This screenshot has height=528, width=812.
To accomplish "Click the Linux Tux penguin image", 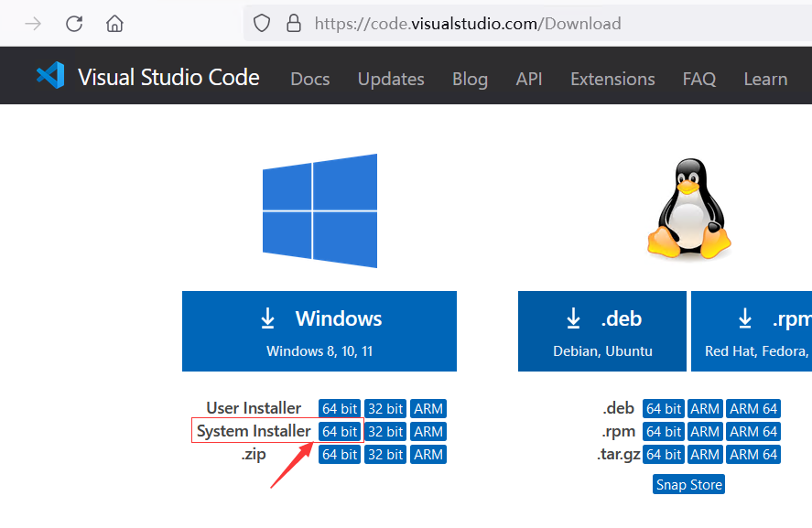I will tap(688, 208).
